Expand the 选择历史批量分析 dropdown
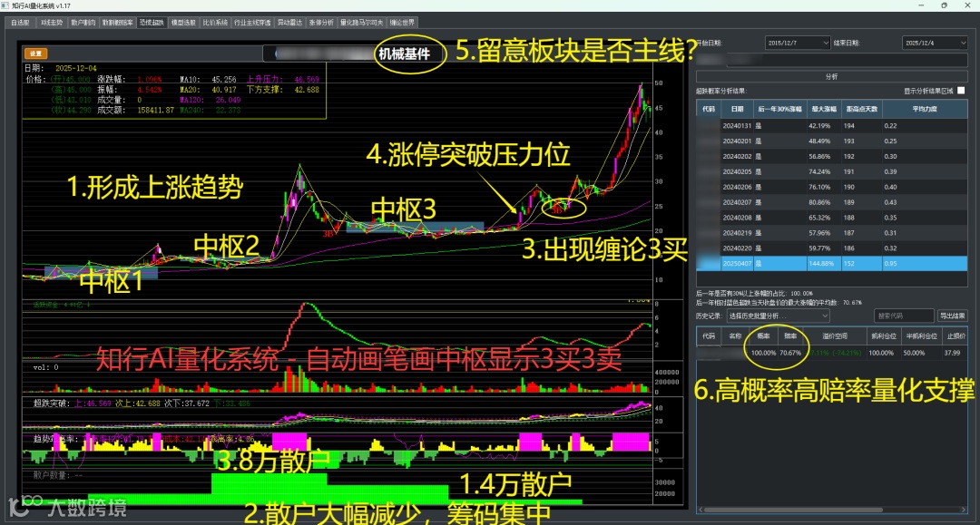Screen dimensions: 980x525 click(778, 316)
